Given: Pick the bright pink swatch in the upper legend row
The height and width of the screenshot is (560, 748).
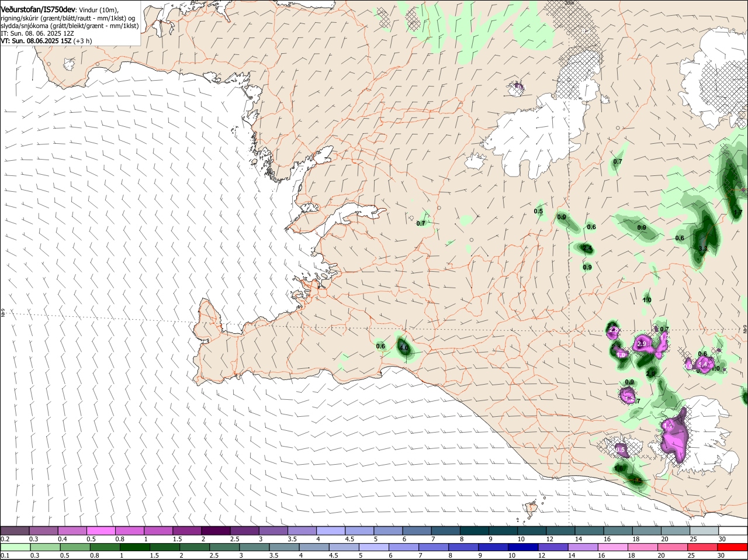Looking at the screenshot, I should pos(101,530).
